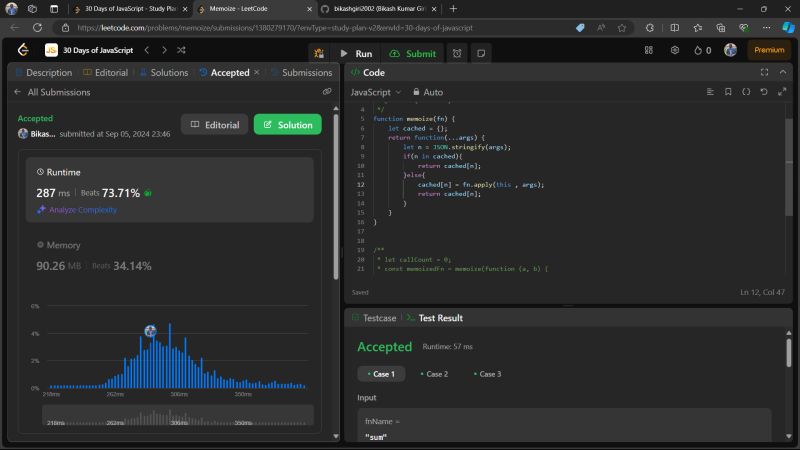This screenshot has height=450, width=800.
Task: Open the timer alarm clock icon
Action: point(457,53)
